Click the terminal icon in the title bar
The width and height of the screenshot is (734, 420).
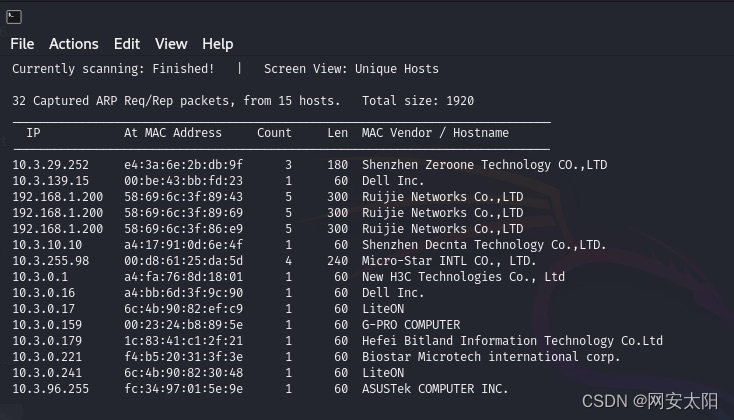pos(14,17)
